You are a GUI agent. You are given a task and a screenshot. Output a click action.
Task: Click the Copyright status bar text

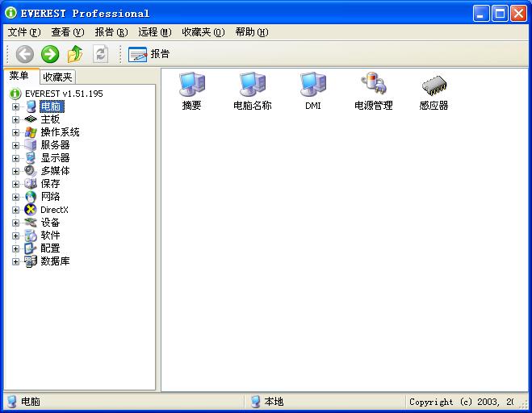click(461, 403)
